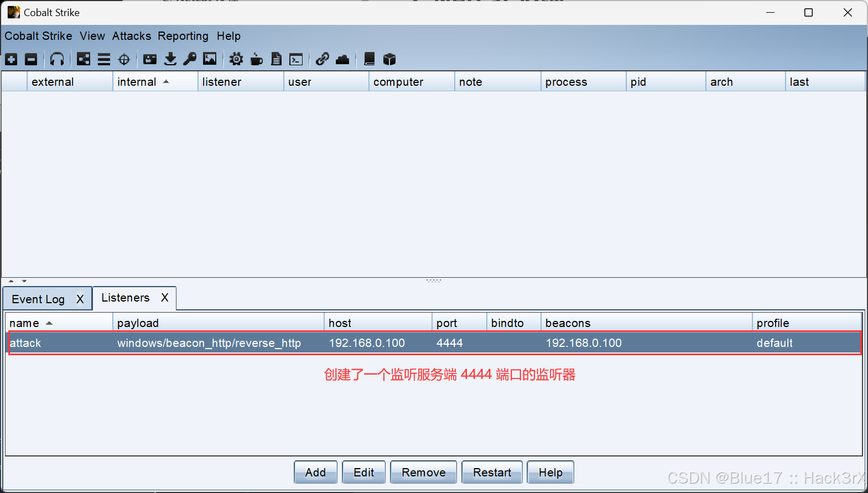Viewport: 868px width, 493px height.
Task: Open the Credentials ID-card icon
Action: pyautogui.click(x=150, y=59)
